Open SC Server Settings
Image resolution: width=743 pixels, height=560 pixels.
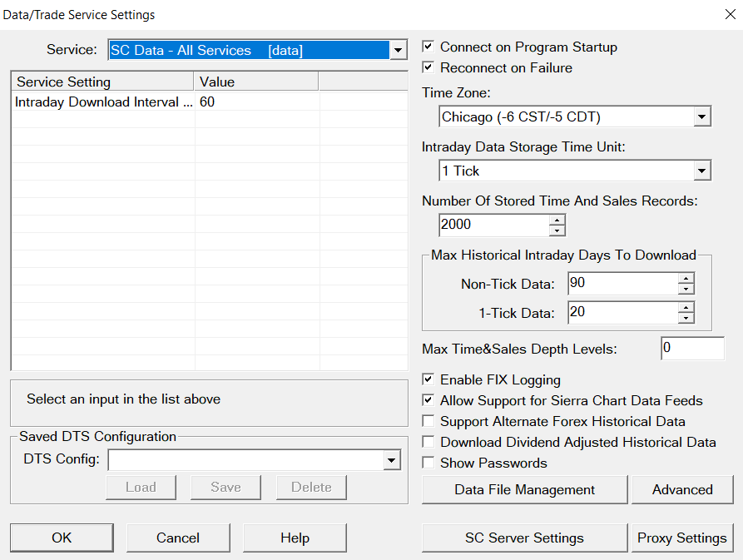tap(524, 538)
